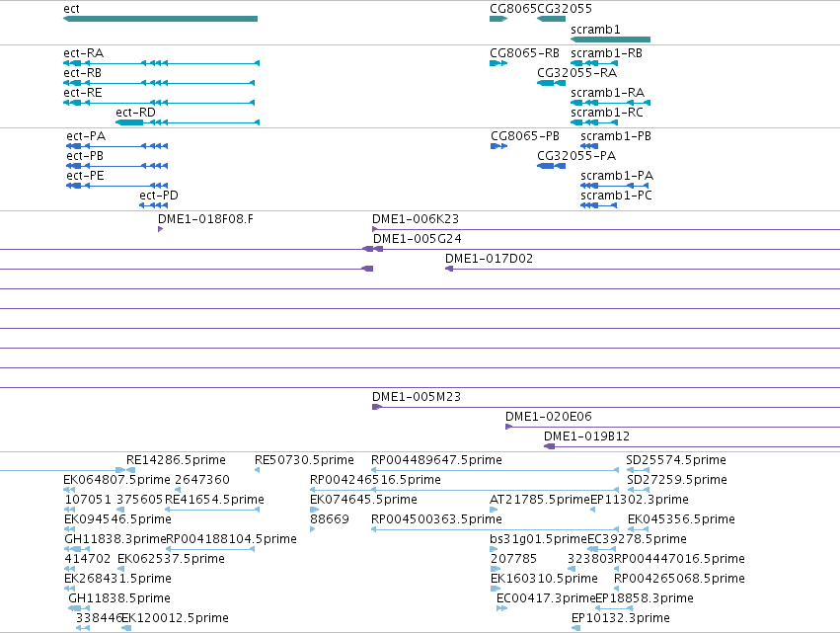Screen dimensions: 840x633
Task: Select the ect-PD protein label
Action: coord(159,196)
